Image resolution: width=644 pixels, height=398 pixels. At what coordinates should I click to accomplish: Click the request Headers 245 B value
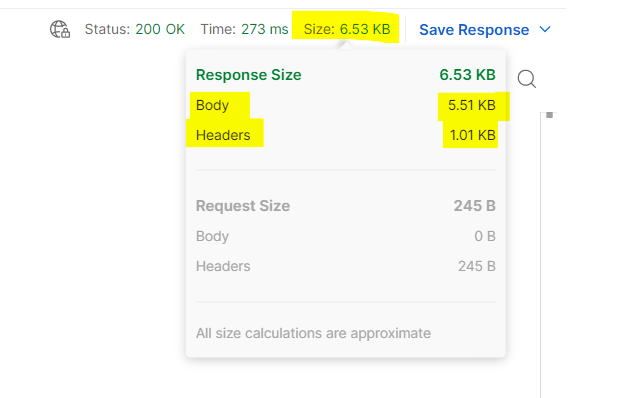(x=477, y=266)
